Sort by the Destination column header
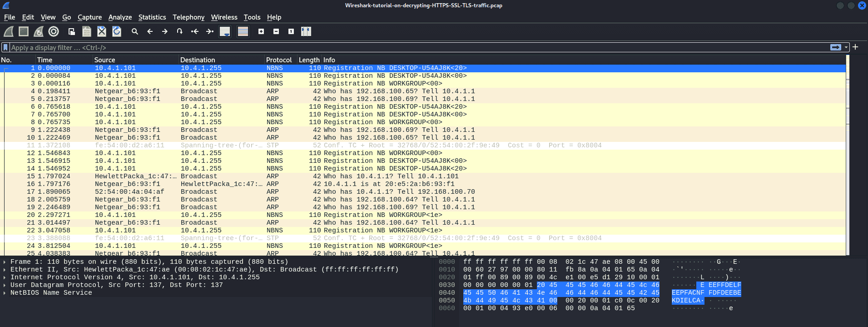The height and width of the screenshot is (327, 868). (x=222, y=60)
